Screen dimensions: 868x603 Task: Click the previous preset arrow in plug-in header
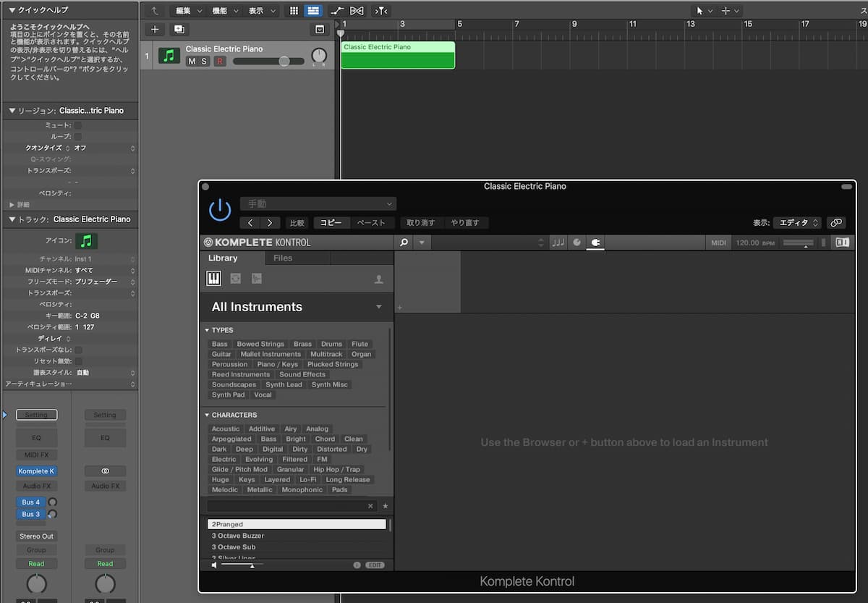[x=250, y=223]
